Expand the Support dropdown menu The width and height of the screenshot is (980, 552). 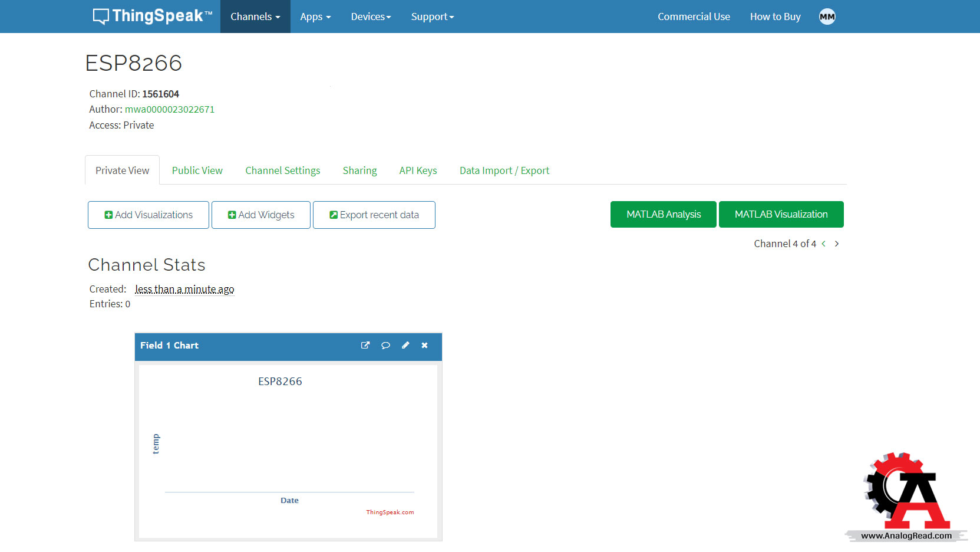coord(433,17)
